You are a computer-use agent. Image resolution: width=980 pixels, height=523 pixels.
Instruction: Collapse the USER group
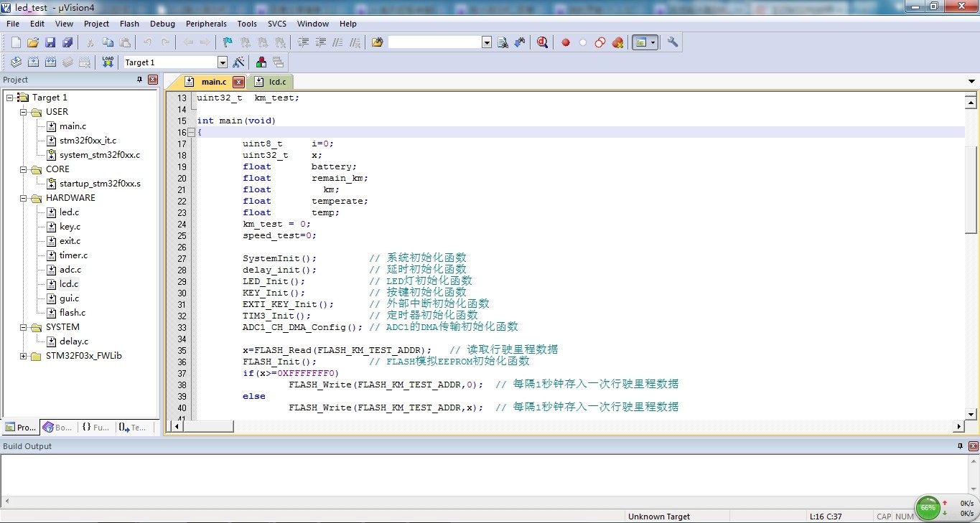coord(24,112)
